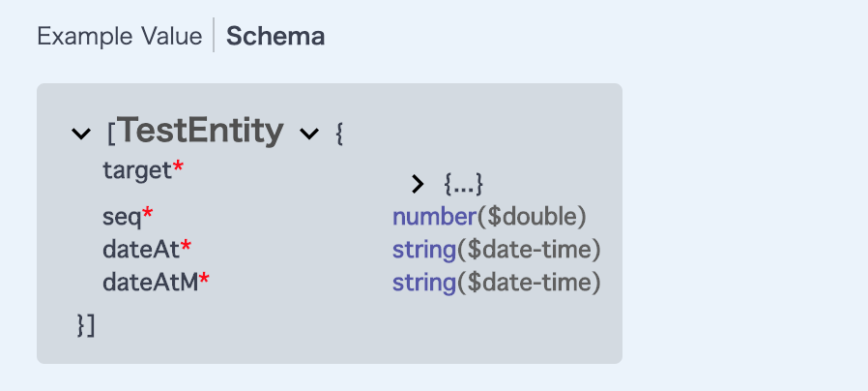Click the seq property name
Image resolution: width=868 pixels, height=391 pixels.
[x=123, y=217]
